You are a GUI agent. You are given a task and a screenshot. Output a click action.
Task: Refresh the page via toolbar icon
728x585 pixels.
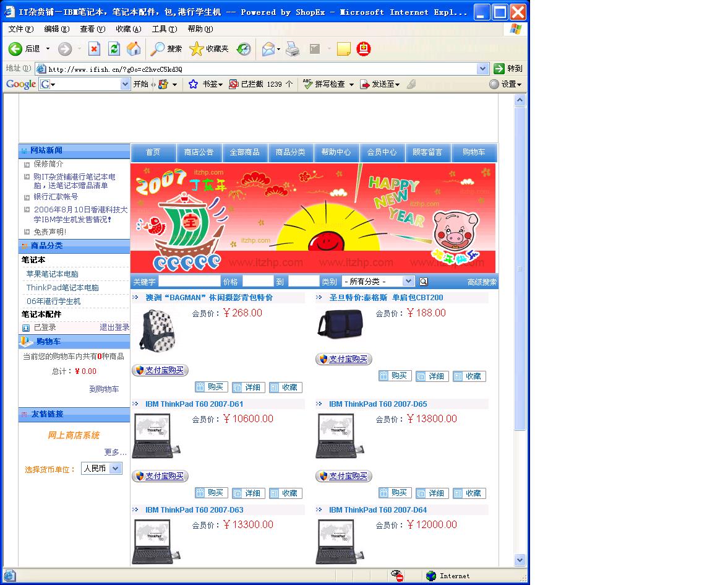click(x=114, y=49)
